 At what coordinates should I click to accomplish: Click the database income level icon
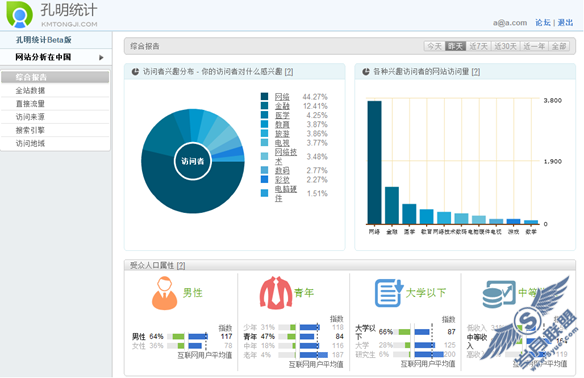(x=499, y=294)
